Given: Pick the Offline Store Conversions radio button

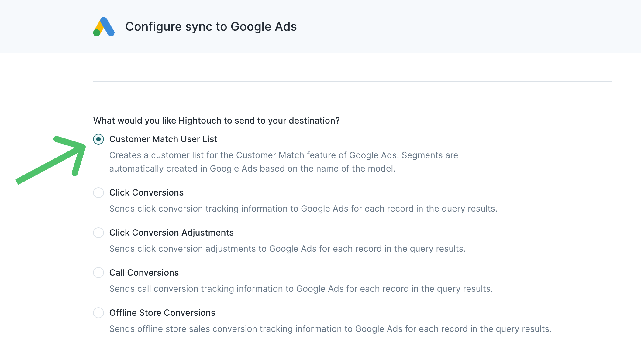Looking at the screenshot, I should tap(98, 313).
